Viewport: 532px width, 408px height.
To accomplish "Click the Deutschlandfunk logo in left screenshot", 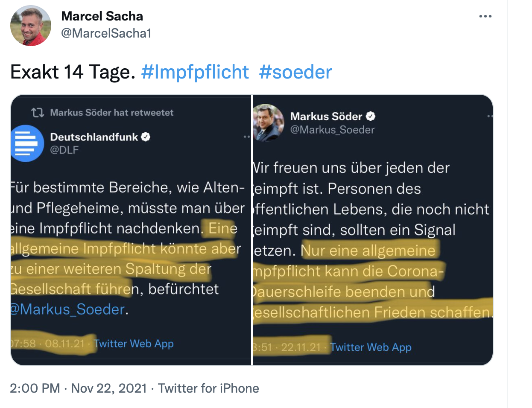I will [x=26, y=143].
